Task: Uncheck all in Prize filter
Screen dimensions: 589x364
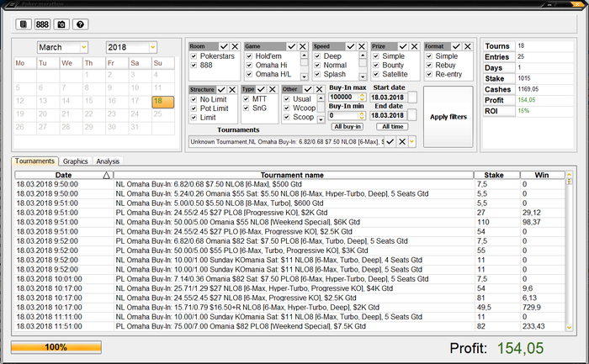Action: 414,46
